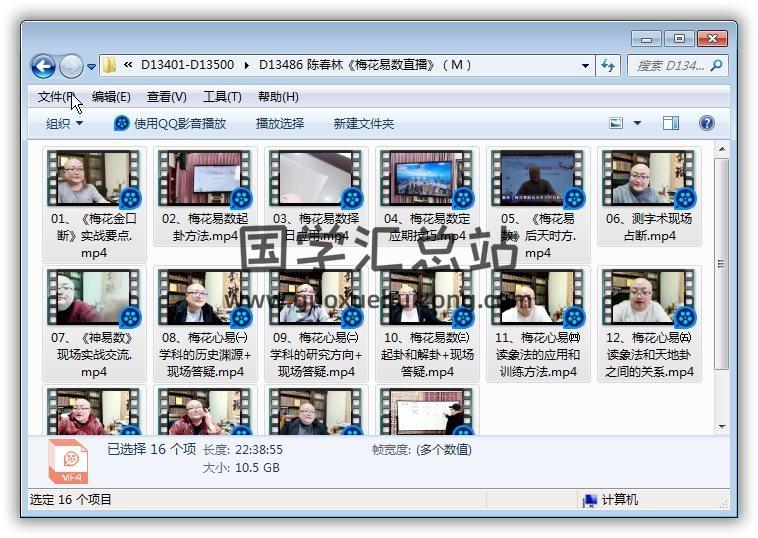Click the 大小: 10.5 GB detail
758x538 pixels.
click(241, 468)
